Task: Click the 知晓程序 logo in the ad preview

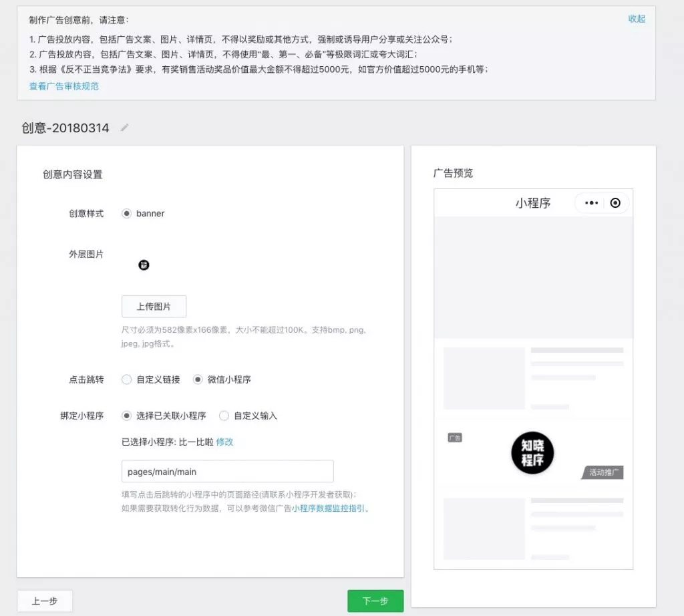Action: point(531,453)
